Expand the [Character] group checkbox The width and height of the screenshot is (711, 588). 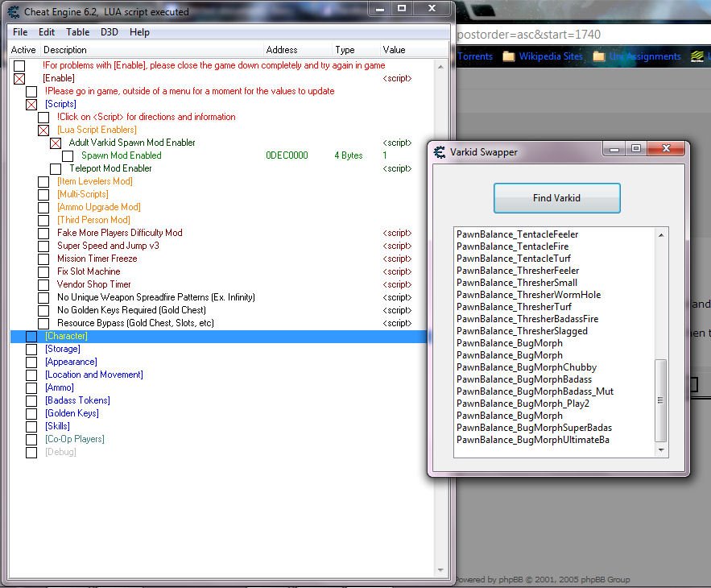tap(31, 337)
